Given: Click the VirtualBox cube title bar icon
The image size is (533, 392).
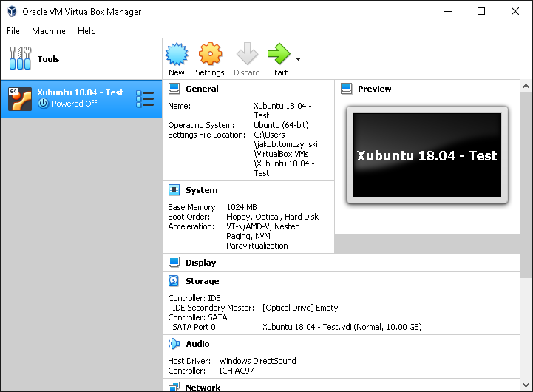Looking at the screenshot, I should pos(13,11).
